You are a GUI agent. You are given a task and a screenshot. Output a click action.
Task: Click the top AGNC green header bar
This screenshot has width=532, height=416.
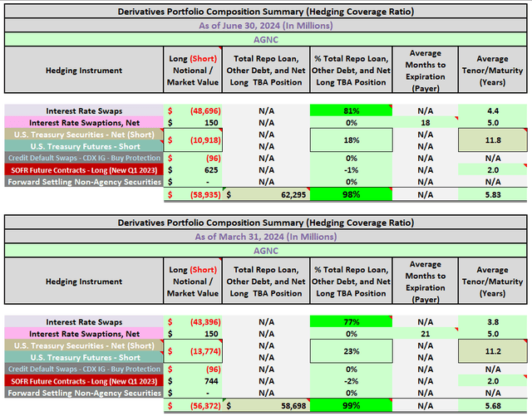tap(266, 40)
